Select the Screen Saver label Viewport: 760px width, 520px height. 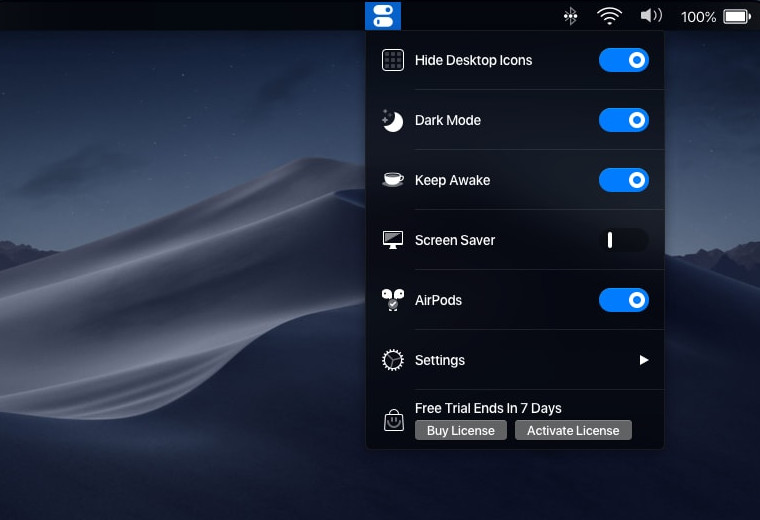(x=455, y=240)
